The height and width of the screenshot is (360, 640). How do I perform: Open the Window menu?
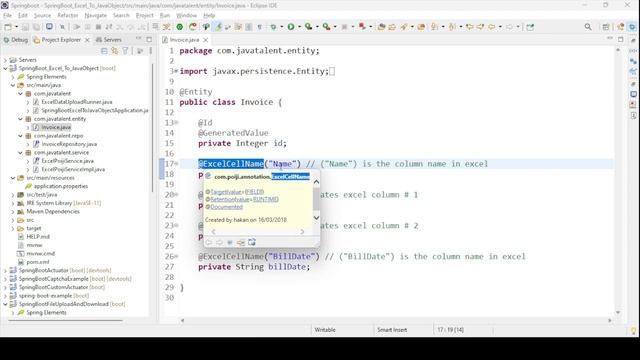point(187,15)
